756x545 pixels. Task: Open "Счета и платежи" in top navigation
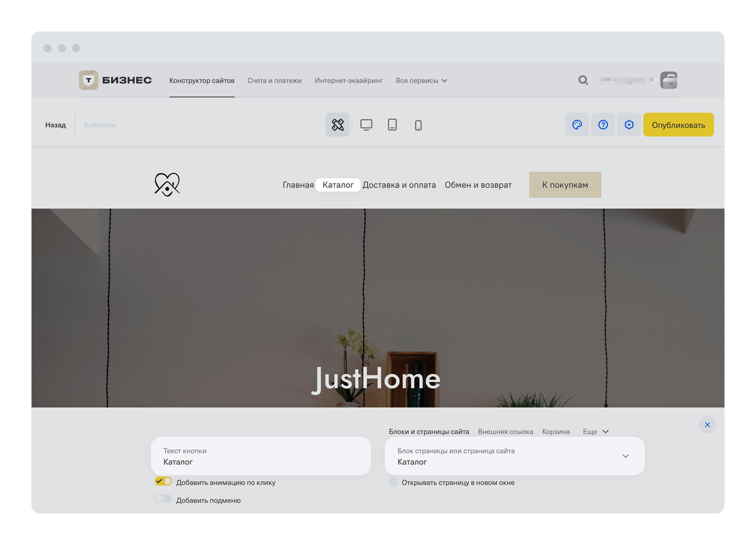coord(274,81)
